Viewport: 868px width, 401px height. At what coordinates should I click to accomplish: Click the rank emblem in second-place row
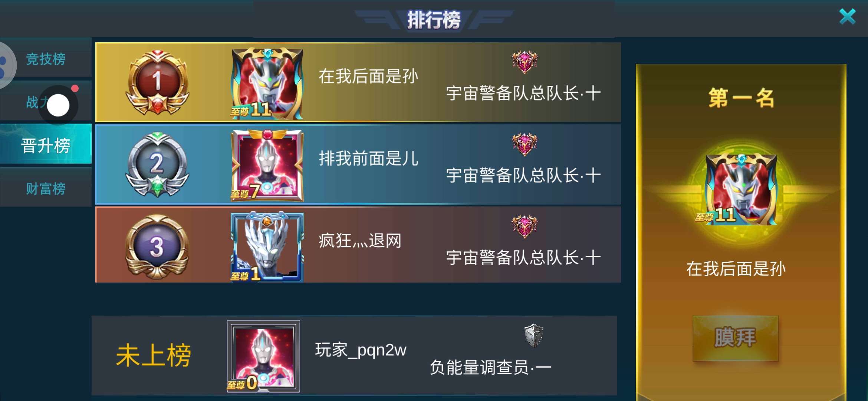tap(525, 144)
